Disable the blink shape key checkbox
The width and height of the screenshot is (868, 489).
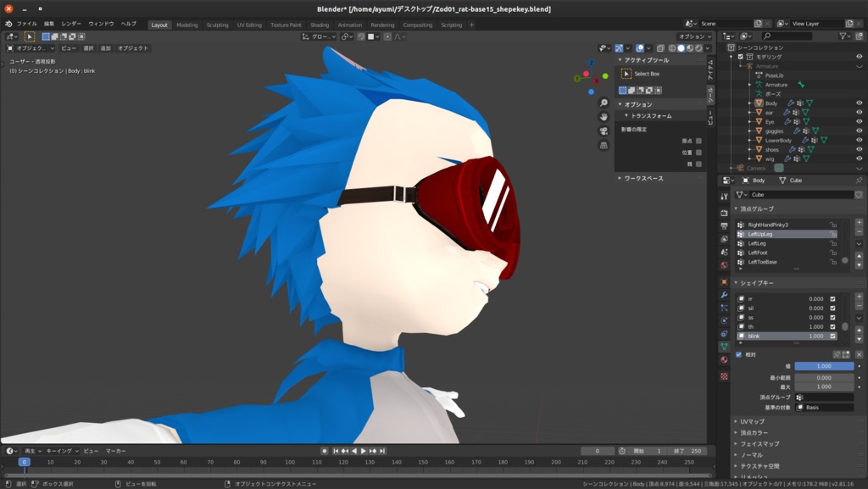tap(832, 336)
